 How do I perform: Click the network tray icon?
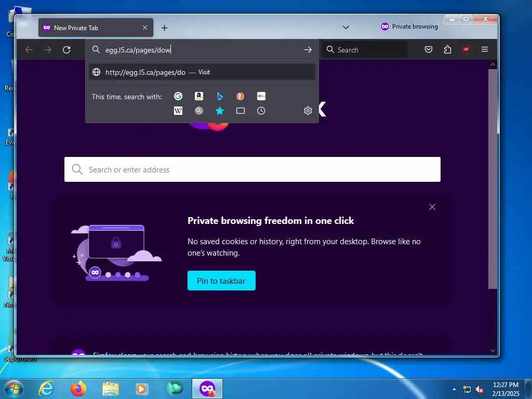[467, 390]
